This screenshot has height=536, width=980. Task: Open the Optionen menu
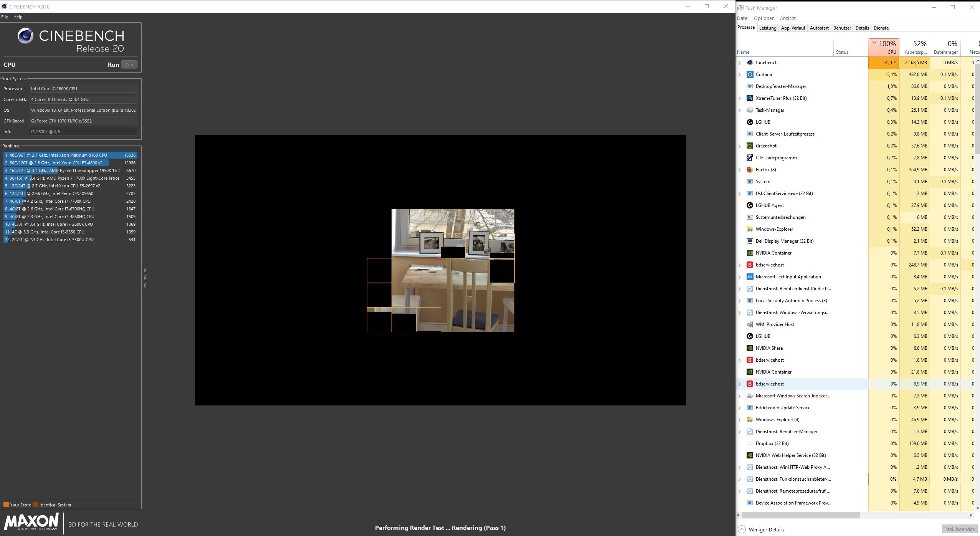(764, 18)
